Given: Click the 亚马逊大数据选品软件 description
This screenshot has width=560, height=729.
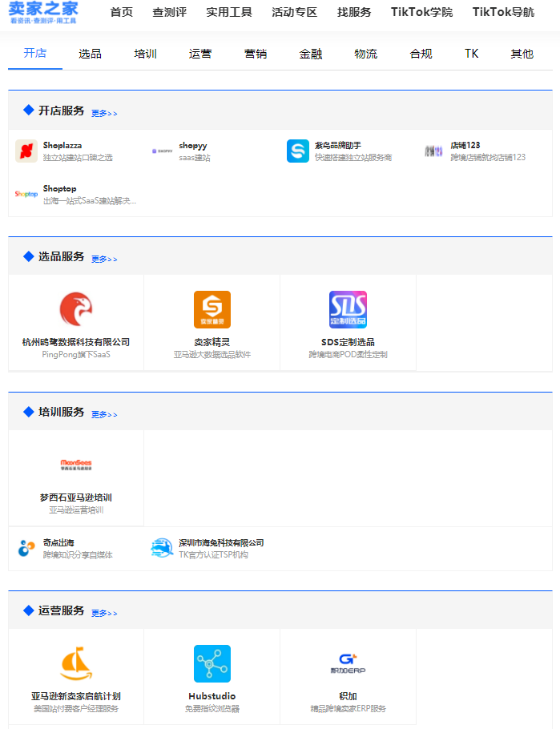Looking at the screenshot, I should [212, 354].
